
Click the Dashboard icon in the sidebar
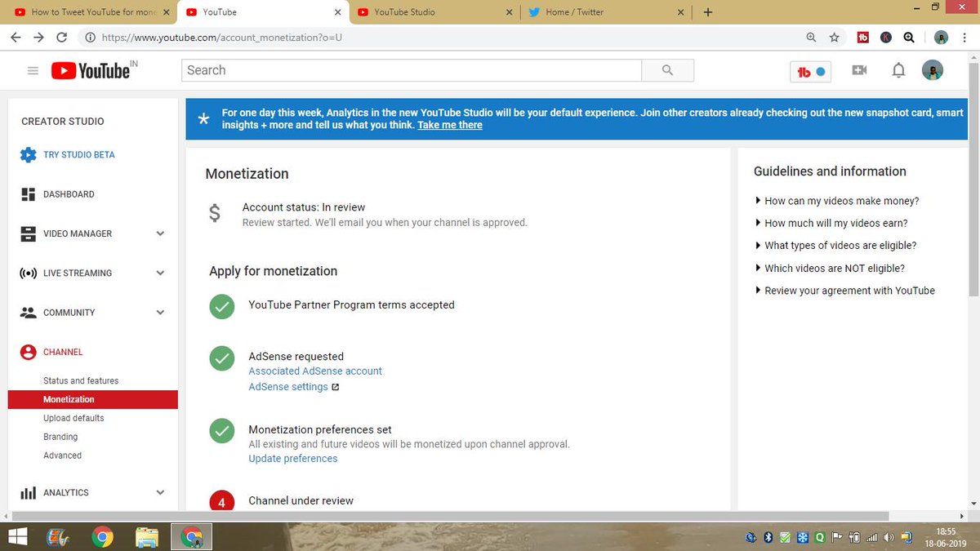pyautogui.click(x=28, y=194)
